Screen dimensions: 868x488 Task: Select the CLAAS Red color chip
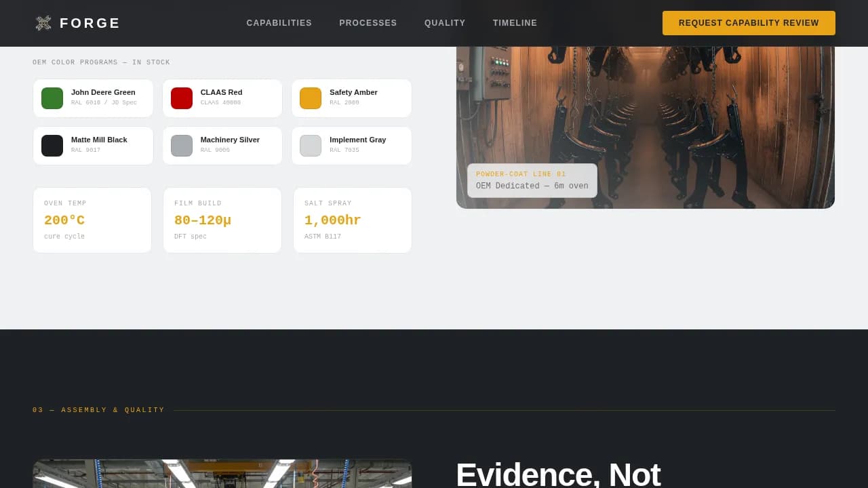point(222,98)
